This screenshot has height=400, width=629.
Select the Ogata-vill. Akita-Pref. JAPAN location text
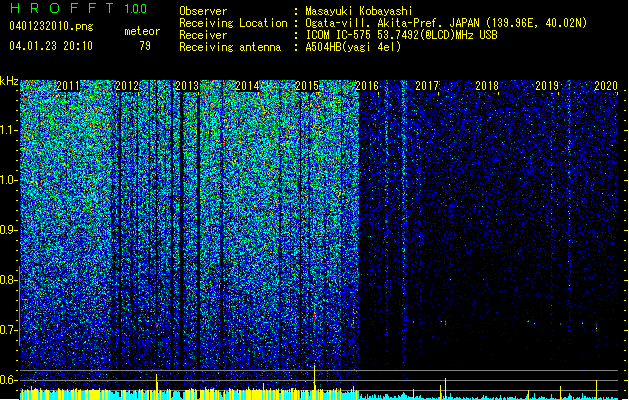pos(446,23)
